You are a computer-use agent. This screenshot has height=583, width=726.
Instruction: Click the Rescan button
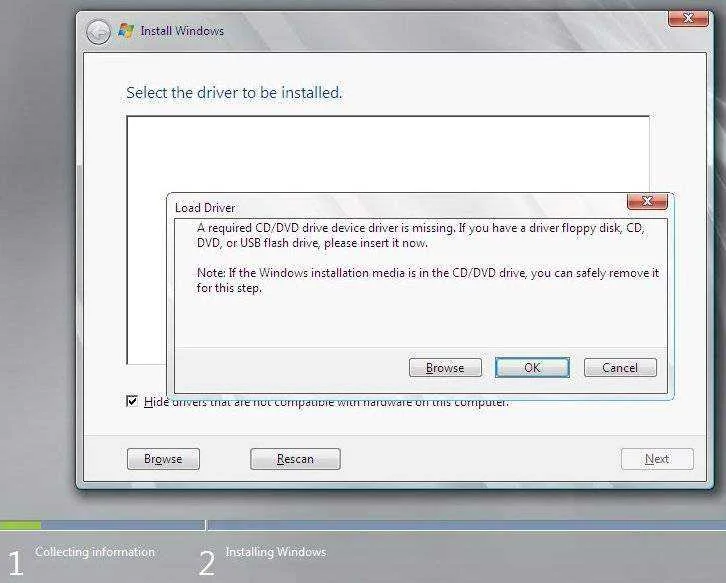295,459
